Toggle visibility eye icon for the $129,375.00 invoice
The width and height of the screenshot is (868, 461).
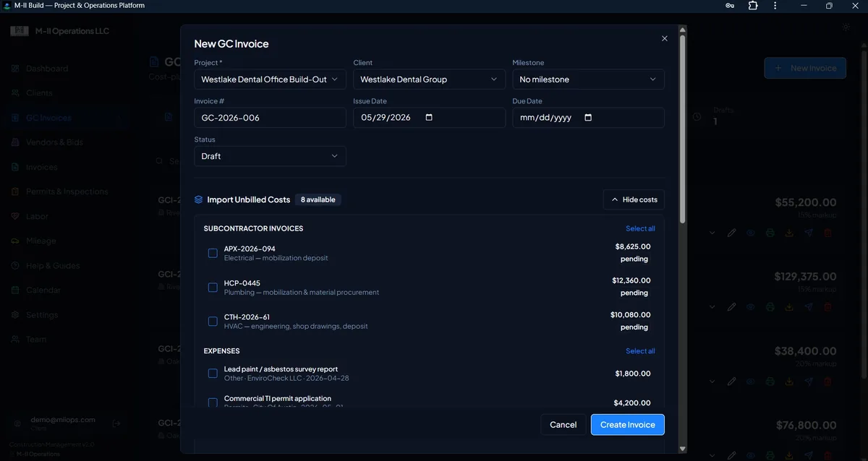pyautogui.click(x=751, y=307)
